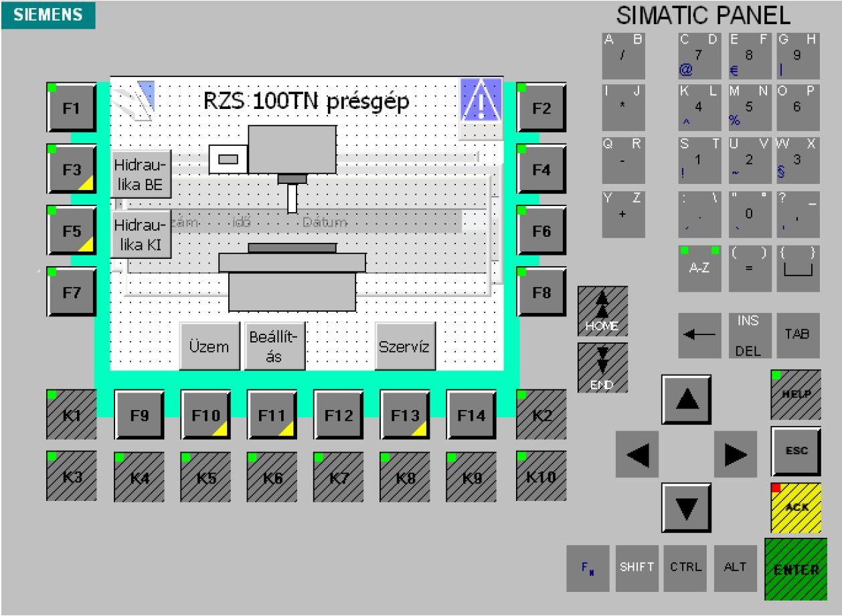Click the F5 function key
Viewport: 842px width, 616px height.
tap(72, 230)
